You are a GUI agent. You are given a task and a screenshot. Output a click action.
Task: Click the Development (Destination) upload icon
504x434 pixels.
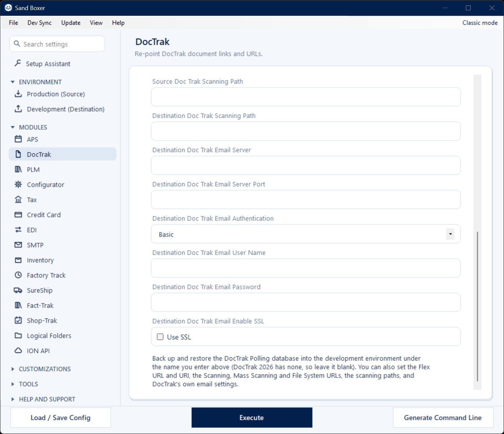18,109
